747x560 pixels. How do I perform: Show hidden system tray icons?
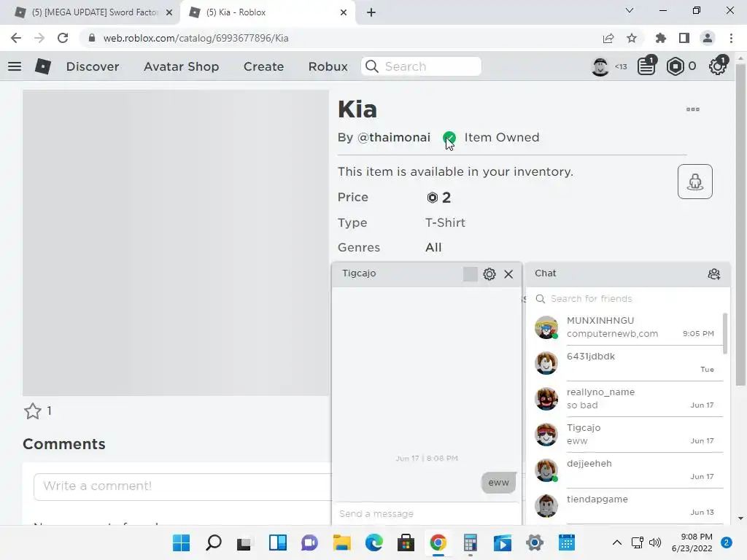(617, 542)
